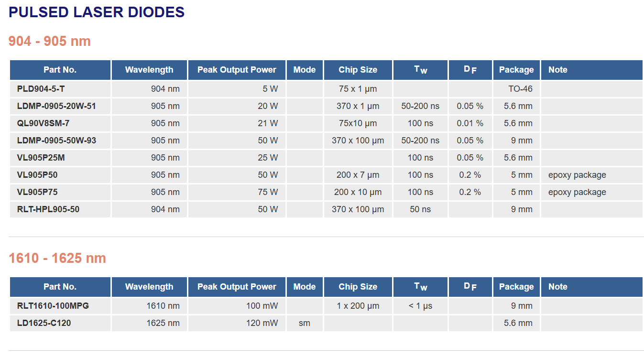Click the 904 - 905 nm section heading
Viewport: 644px width, 357px height.
click(x=50, y=41)
